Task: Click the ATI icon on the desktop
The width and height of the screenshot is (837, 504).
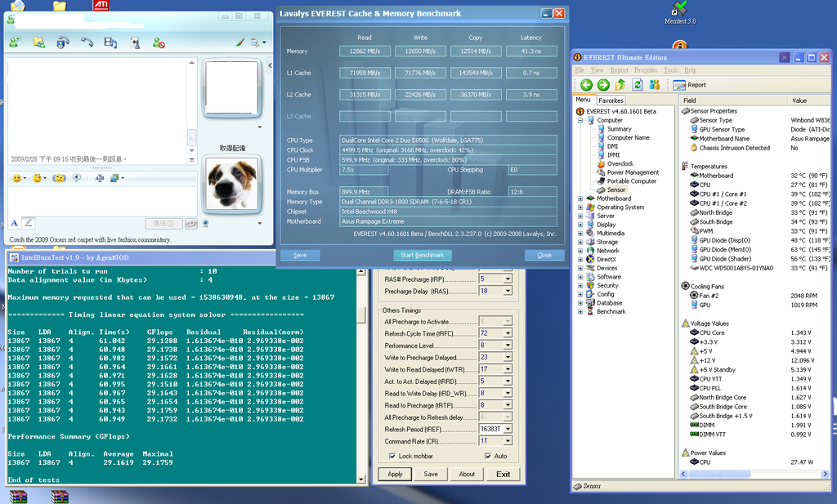Action: point(101,6)
